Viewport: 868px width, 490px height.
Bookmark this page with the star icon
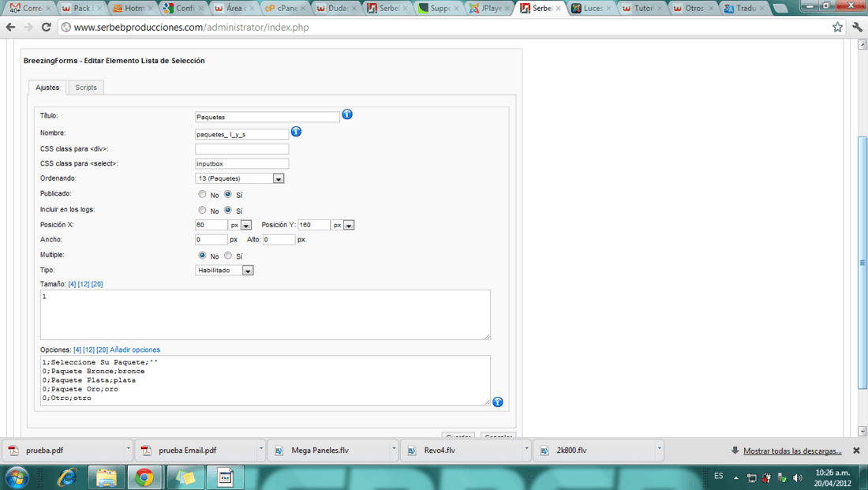(837, 27)
